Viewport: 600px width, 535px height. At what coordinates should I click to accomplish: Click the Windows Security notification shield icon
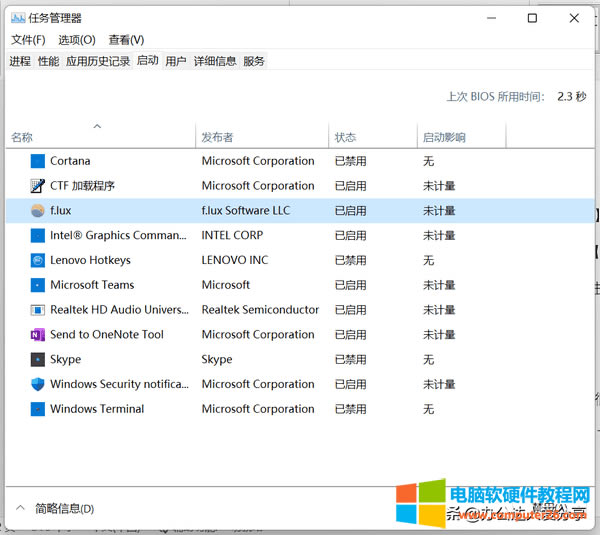[x=38, y=384]
